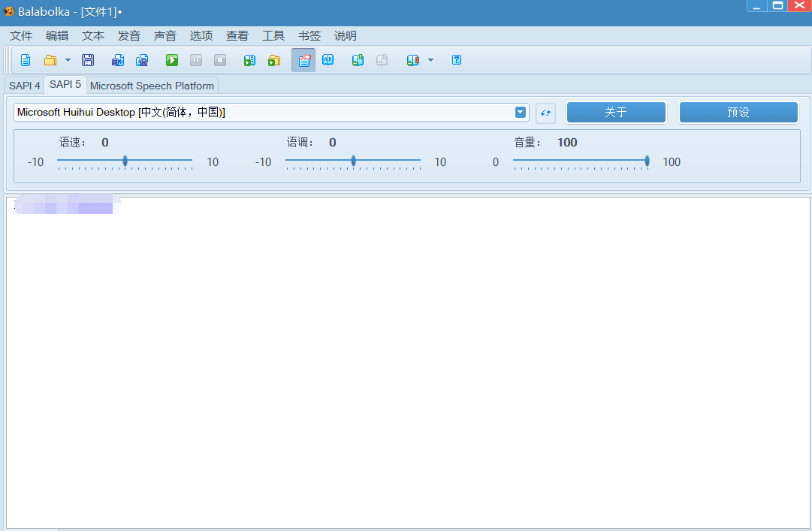This screenshot has width=812, height=531.
Task: Open the 书签 menu
Action: point(309,36)
